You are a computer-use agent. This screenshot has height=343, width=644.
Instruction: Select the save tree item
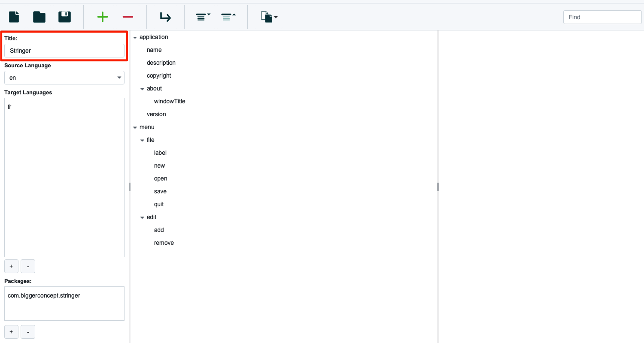(160, 191)
